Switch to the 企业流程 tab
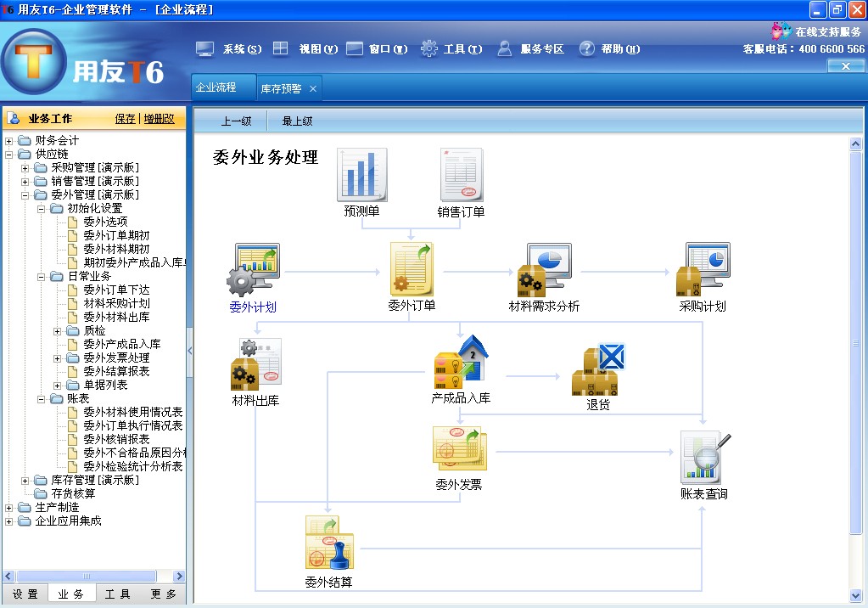Image resolution: width=868 pixels, height=608 pixels. point(224,87)
